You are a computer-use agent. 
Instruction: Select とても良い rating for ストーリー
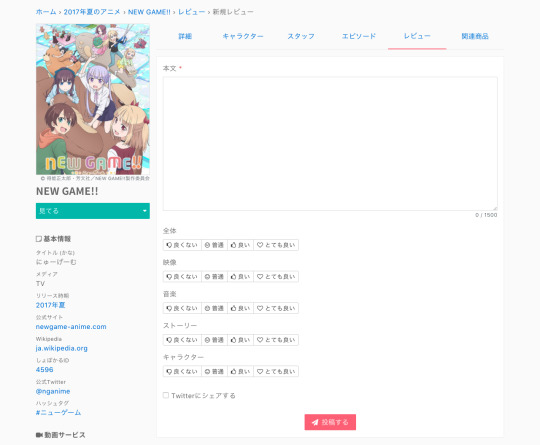coord(276,340)
